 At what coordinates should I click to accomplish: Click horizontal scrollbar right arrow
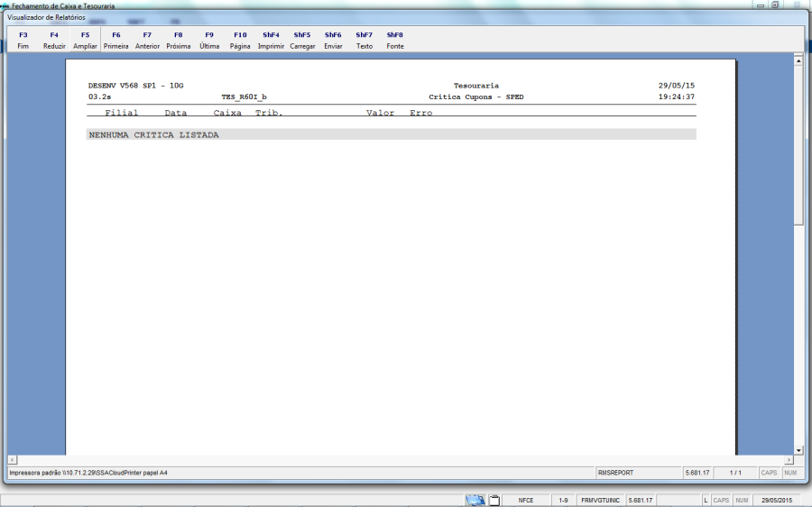789,460
